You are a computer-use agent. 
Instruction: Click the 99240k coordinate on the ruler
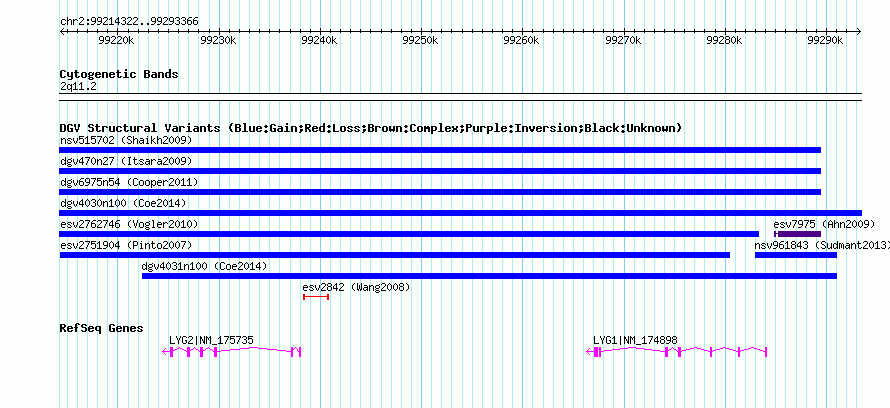[320, 40]
